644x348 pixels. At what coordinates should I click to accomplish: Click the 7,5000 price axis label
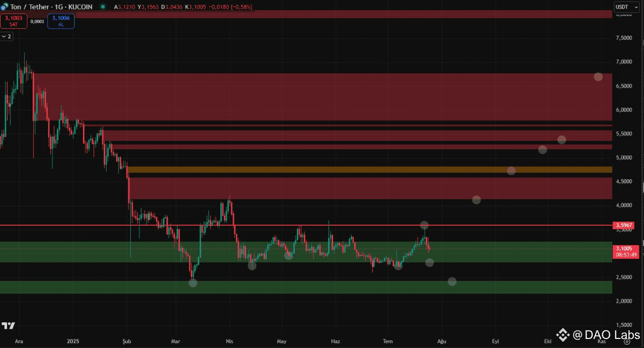pyautogui.click(x=624, y=38)
